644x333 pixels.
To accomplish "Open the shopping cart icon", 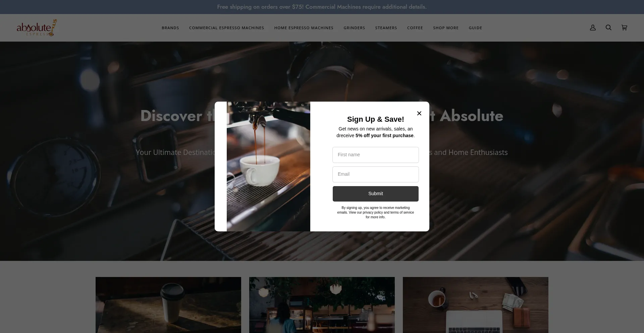I will coord(624,27).
